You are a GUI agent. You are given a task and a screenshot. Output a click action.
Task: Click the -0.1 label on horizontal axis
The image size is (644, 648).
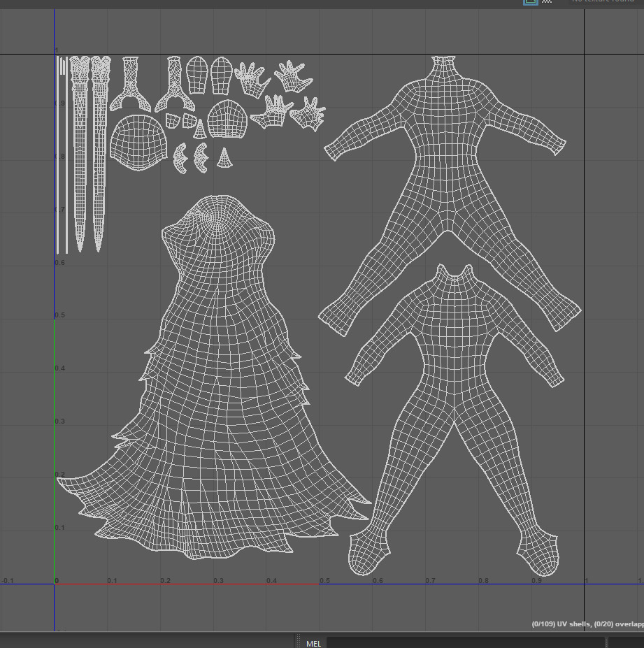click(x=8, y=581)
